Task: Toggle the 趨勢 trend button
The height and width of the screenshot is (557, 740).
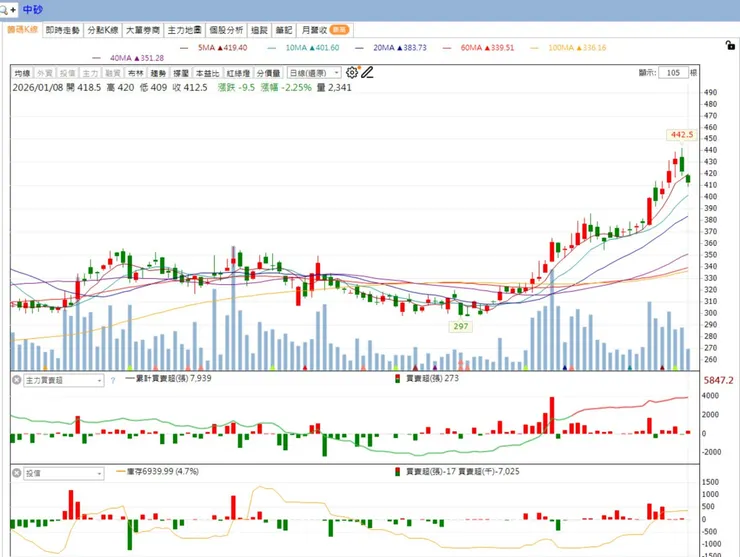Action: (x=158, y=73)
